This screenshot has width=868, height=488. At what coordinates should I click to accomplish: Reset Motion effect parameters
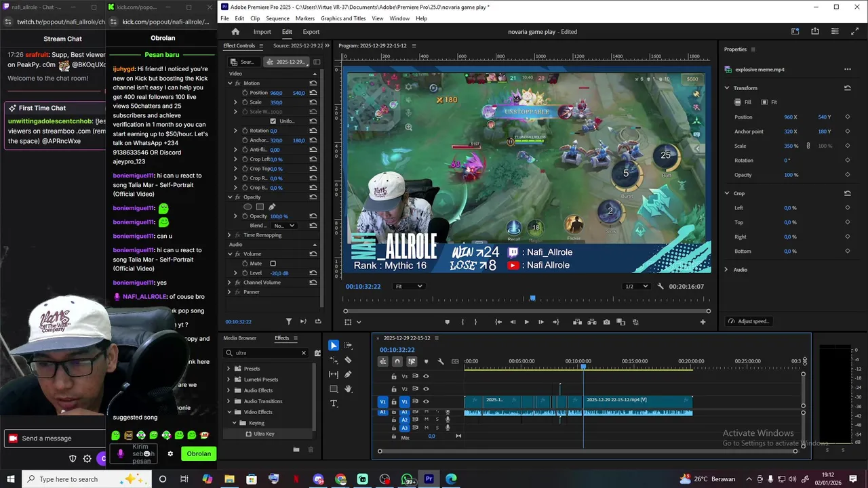(313, 83)
